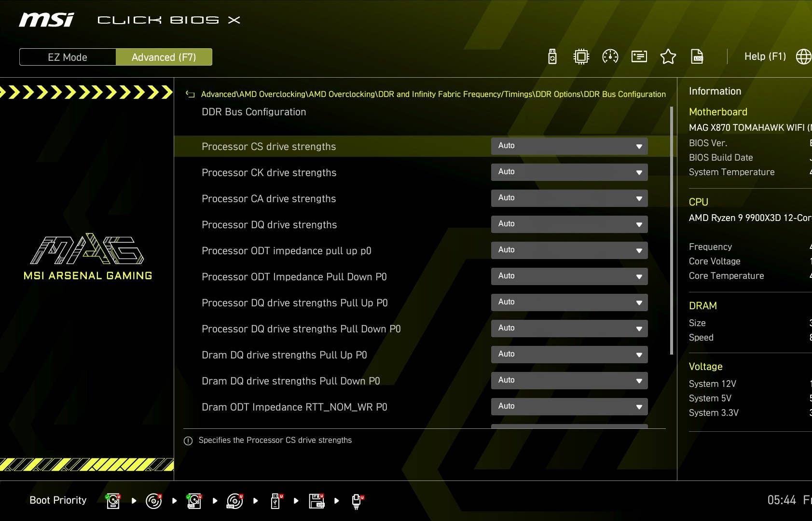Select the USB optical disc boot device icon
Viewport: 812px width, 521px height.
tap(234, 501)
